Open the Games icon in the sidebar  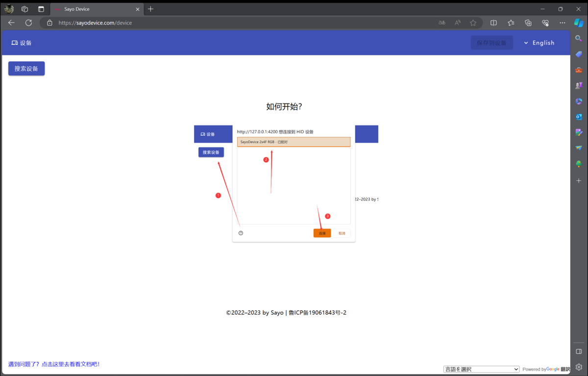click(x=578, y=85)
